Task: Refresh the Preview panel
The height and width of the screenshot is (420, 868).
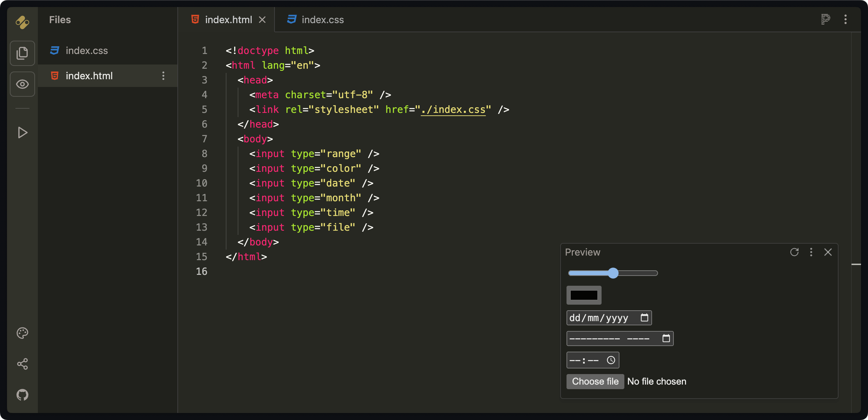Action: [x=794, y=252]
